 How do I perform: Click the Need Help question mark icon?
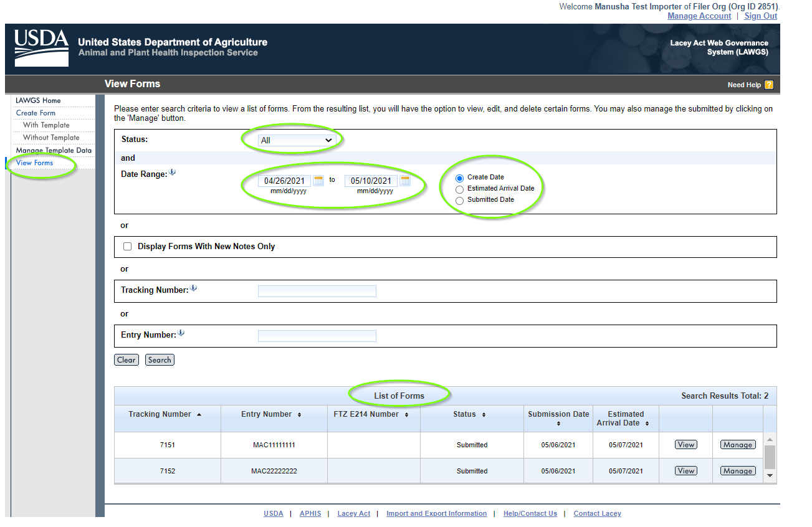pyautogui.click(x=769, y=85)
